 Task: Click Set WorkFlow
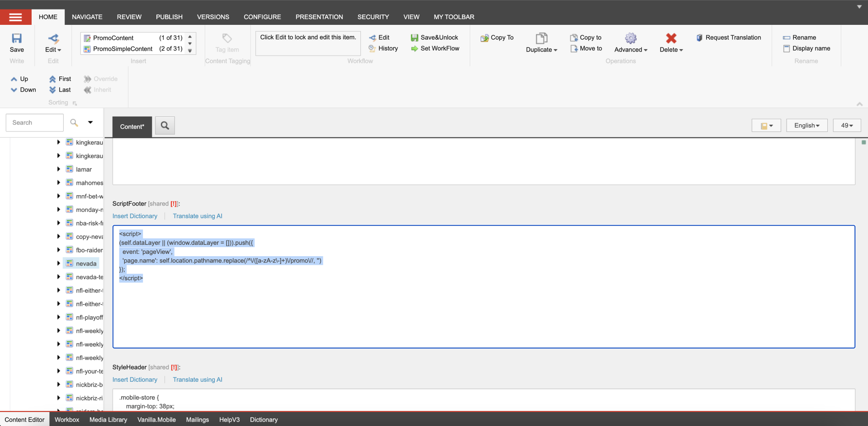pos(434,48)
